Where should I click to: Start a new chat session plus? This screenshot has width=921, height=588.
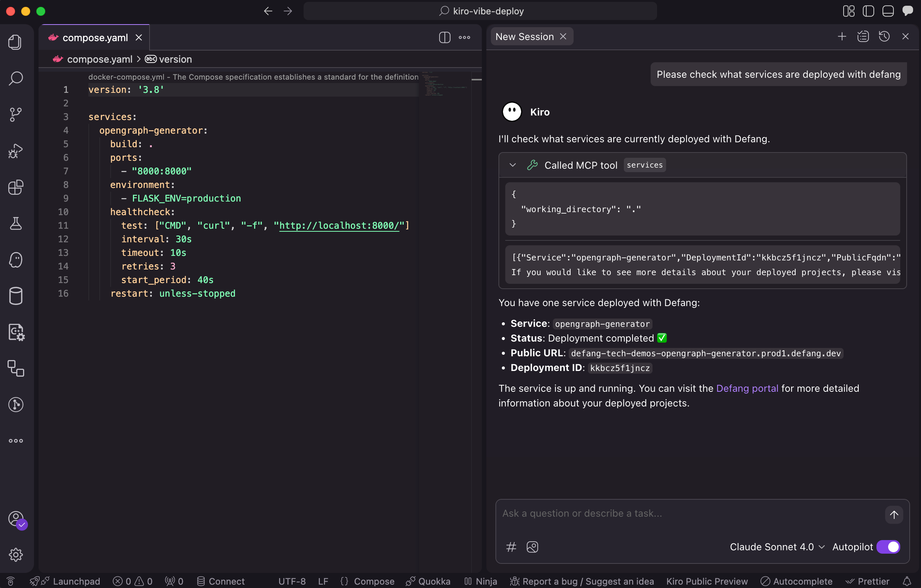[x=841, y=37]
